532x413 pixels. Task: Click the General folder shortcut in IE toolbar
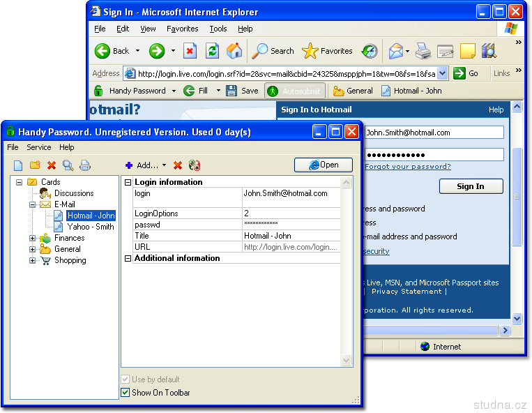coord(353,91)
